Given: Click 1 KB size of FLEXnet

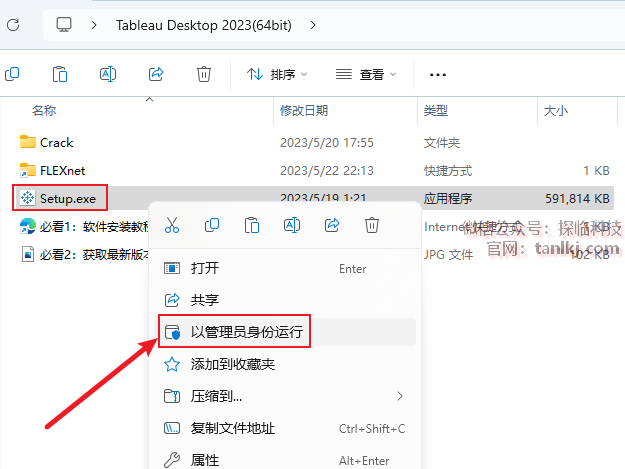Looking at the screenshot, I should (x=597, y=171).
